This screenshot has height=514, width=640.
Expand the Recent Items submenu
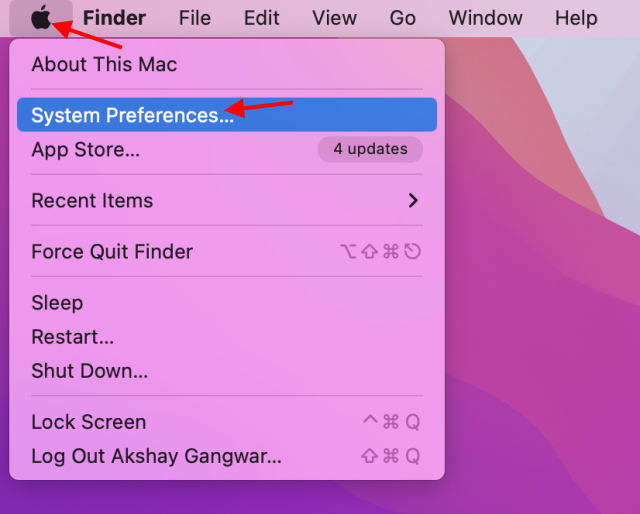coord(92,201)
